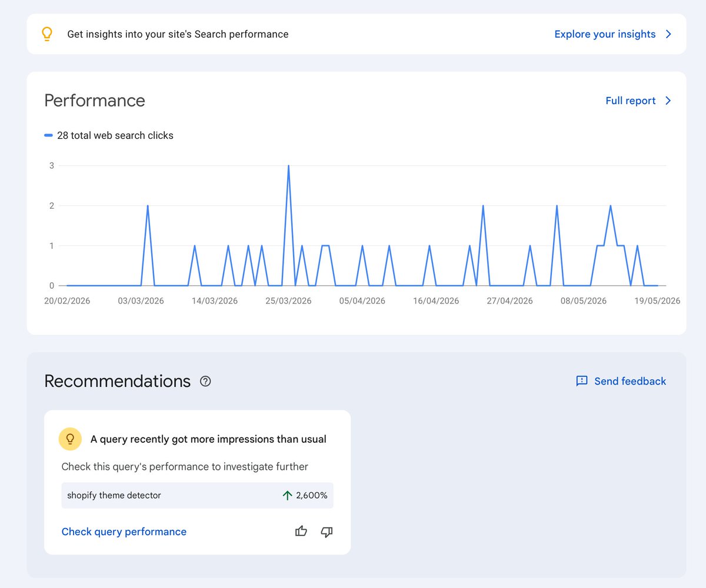706x588 pixels.
Task: Click the recommendation card lightbulb badge
Action: pyautogui.click(x=70, y=439)
